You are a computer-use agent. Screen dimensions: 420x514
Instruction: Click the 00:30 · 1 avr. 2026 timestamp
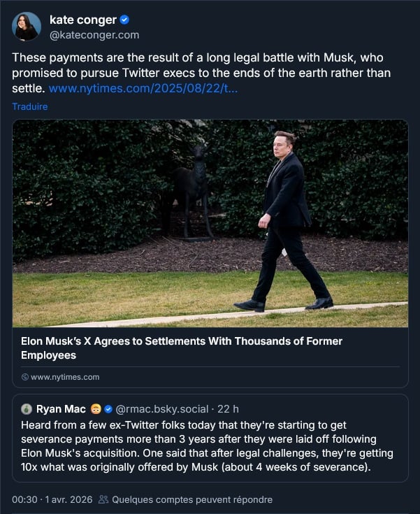tap(51, 500)
